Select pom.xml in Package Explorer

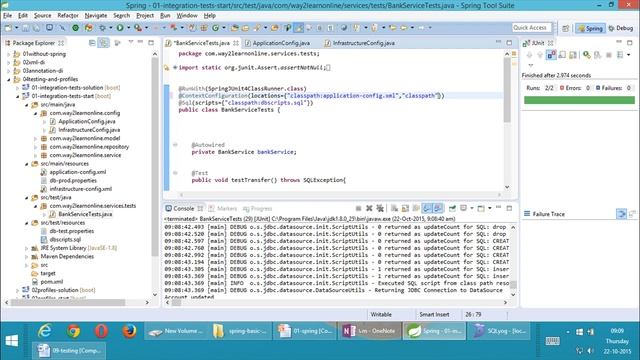coord(51,282)
